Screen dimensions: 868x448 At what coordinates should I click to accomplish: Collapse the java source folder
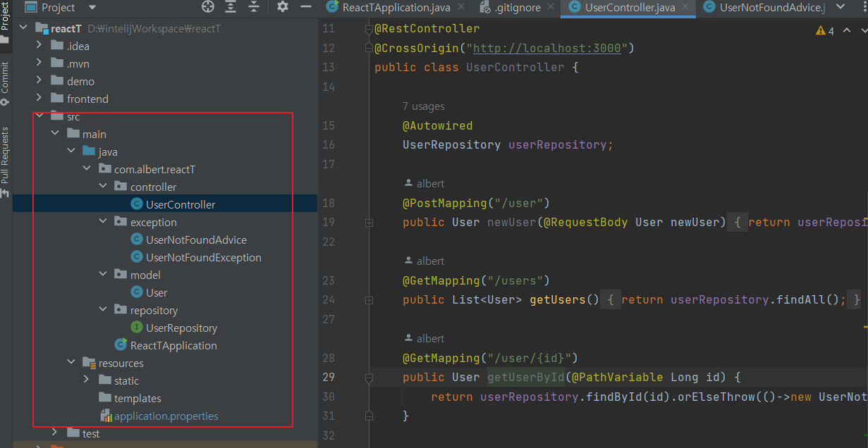pos(71,152)
